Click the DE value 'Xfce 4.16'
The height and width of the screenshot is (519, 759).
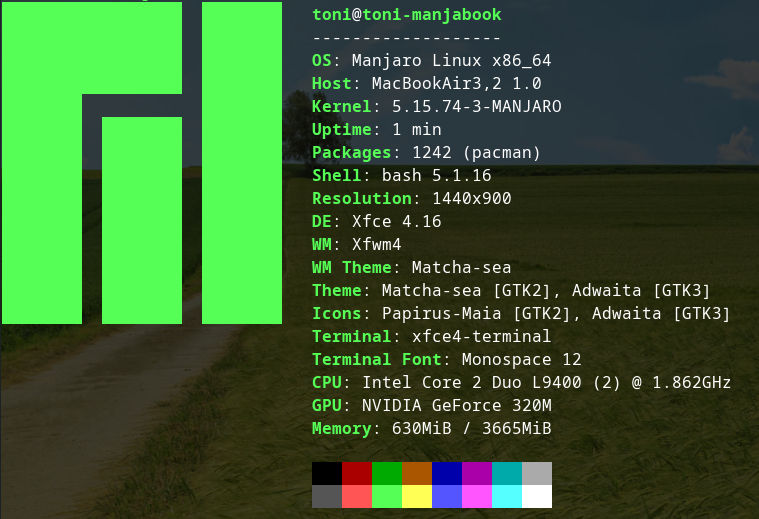396,221
